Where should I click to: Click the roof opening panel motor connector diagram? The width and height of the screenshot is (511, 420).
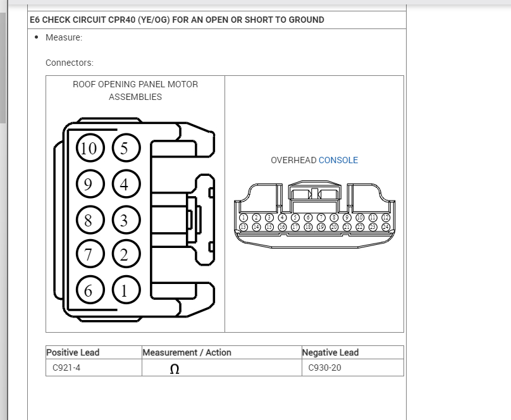(134, 220)
